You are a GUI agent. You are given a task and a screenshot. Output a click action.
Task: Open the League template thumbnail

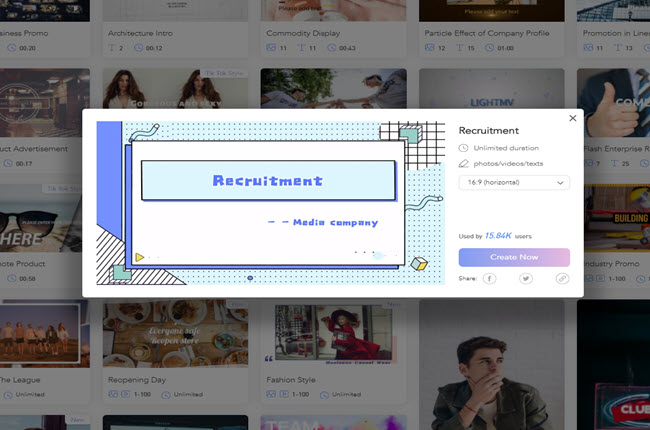[x=44, y=334]
